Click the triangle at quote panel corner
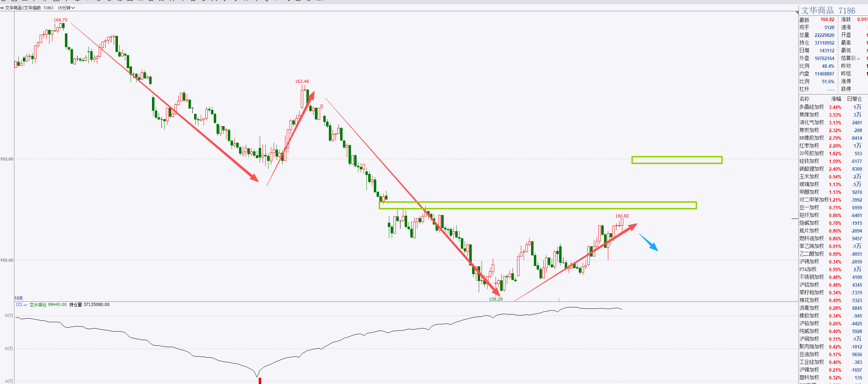The image size is (868, 384). 797,12
